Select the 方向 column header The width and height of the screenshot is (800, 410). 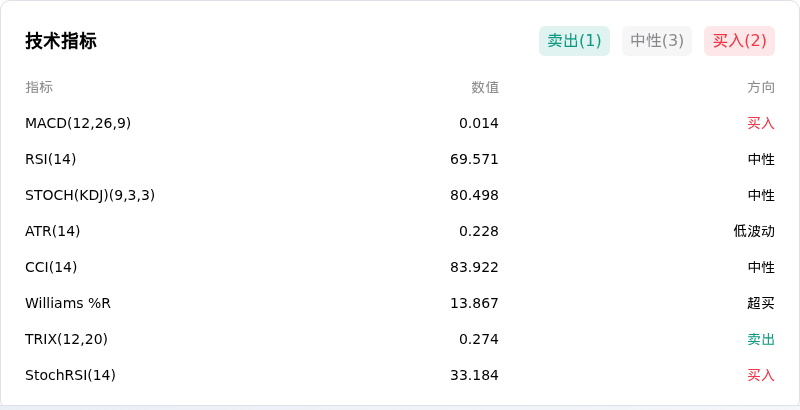click(761, 87)
